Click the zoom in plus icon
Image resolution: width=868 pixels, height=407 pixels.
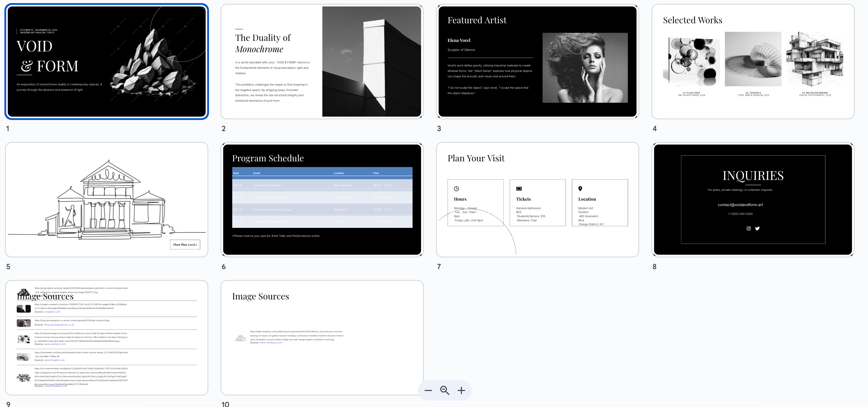pyautogui.click(x=461, y=390)
